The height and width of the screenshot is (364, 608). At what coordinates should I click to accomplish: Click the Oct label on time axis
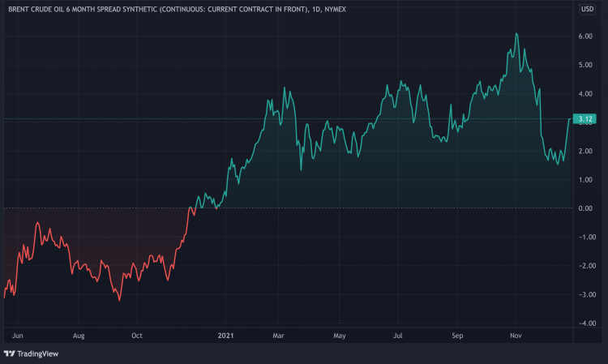(x=137, y=336)
